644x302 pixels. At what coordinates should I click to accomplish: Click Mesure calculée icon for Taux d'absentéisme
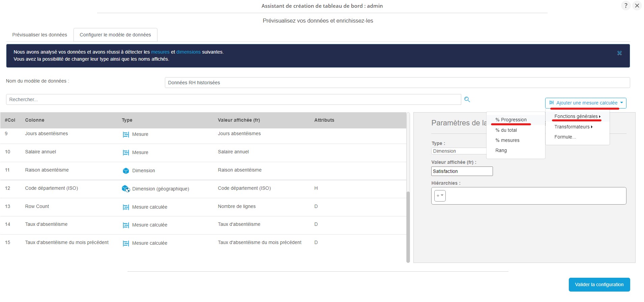click(126, 225)
